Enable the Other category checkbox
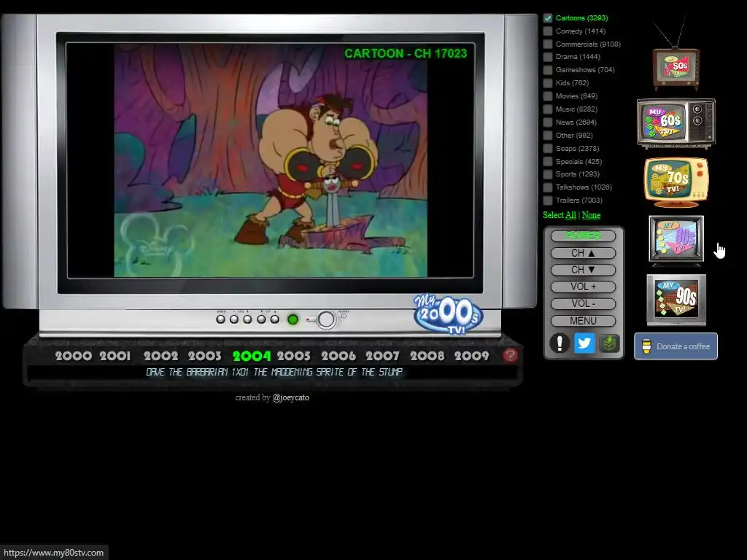The image size is (747, 560). 548,135
